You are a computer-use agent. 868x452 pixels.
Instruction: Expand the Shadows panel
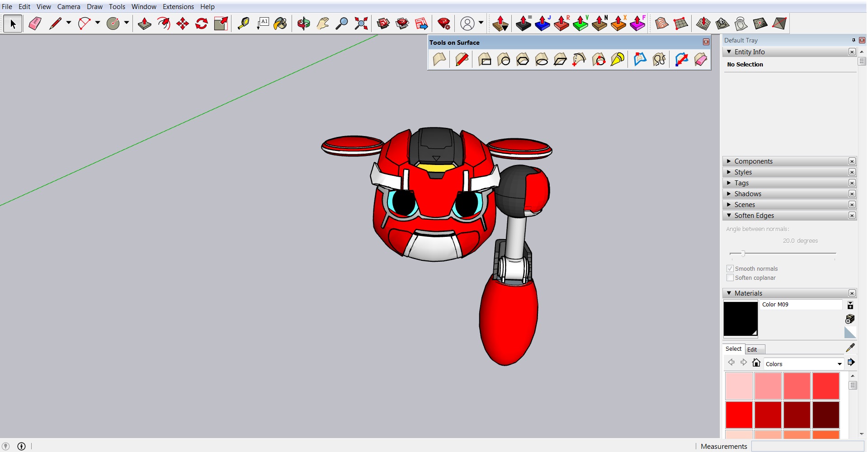(x=789, y=194)
